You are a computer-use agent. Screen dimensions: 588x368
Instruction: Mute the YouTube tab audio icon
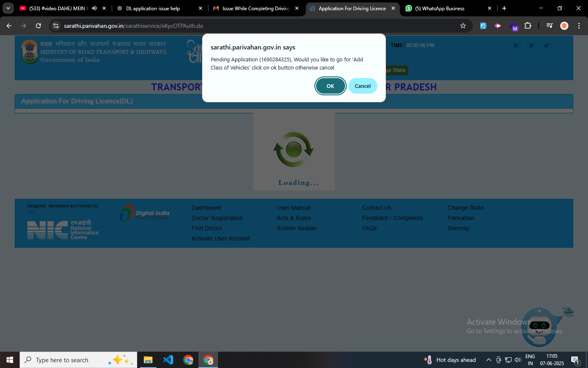click(94, 8)
